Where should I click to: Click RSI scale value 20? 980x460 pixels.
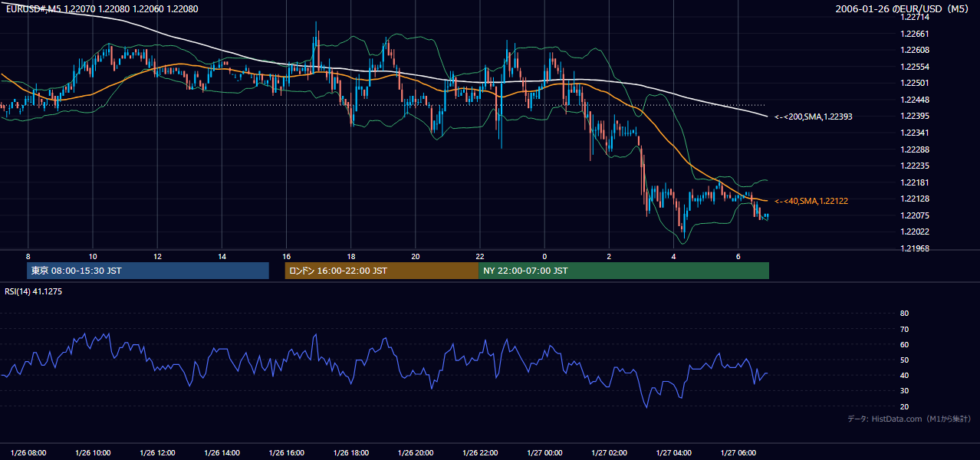click(904, 407)
